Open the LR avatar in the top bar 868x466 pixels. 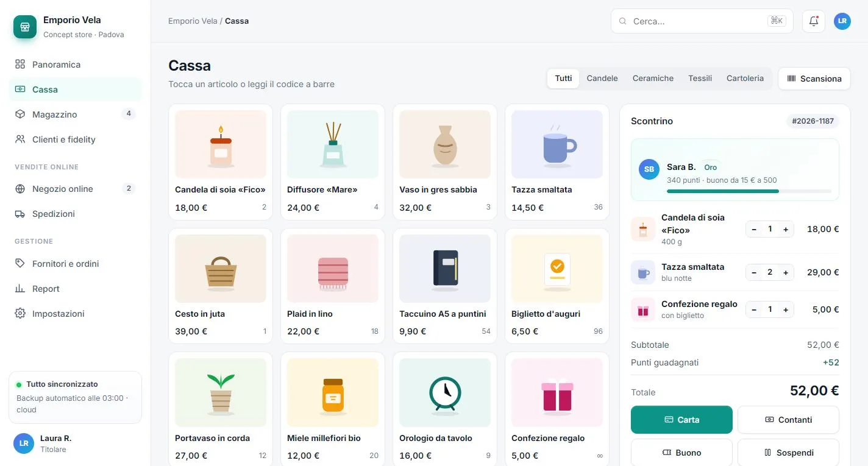pos(842,21)
